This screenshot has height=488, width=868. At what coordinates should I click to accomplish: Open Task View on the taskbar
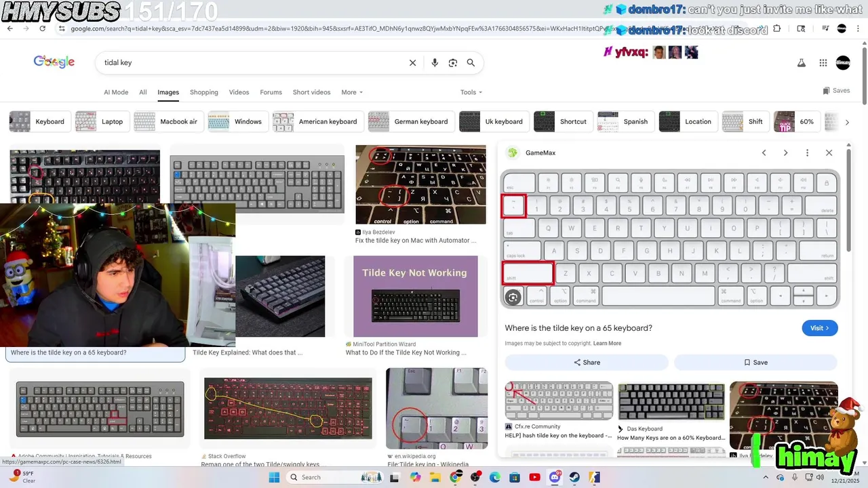[395, 477]
